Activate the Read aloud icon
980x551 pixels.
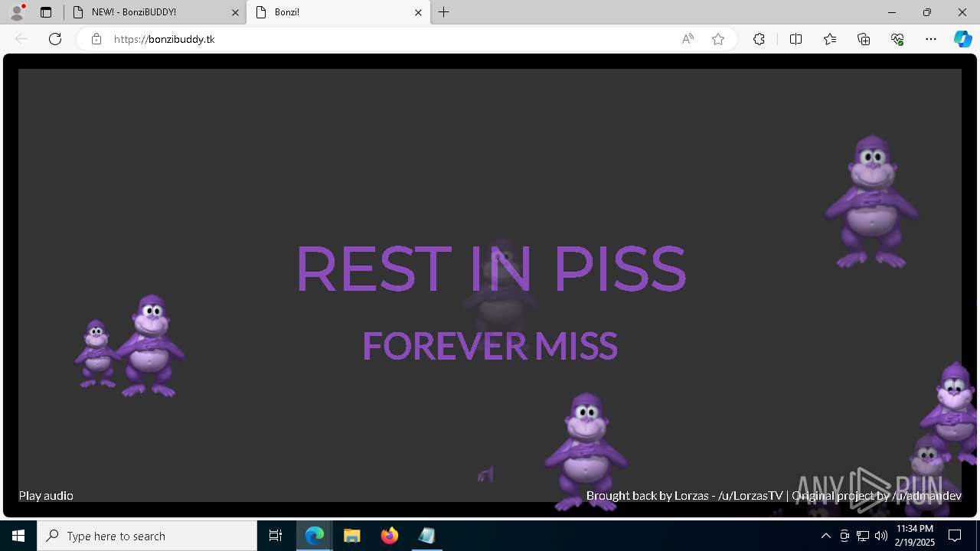click(x=688, y=39)
